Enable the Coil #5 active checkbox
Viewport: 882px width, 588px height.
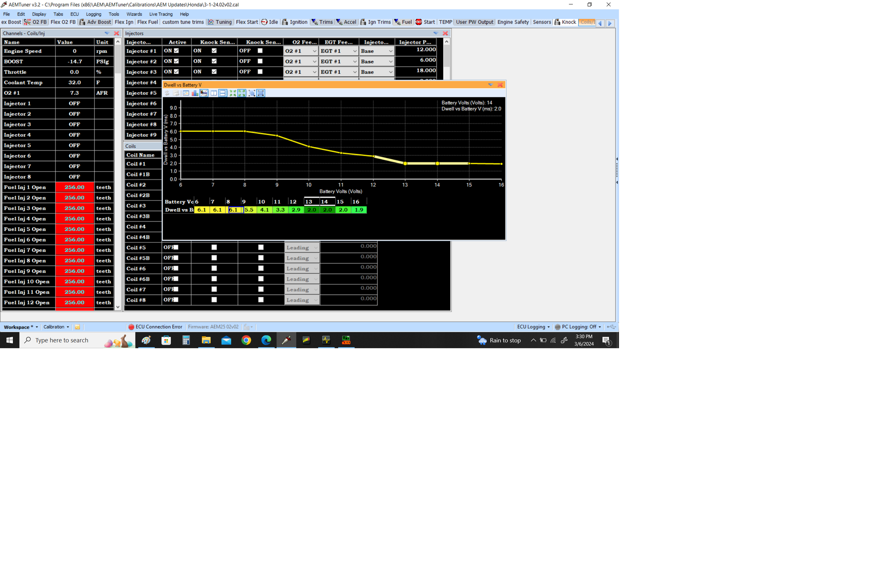(176, 247)
